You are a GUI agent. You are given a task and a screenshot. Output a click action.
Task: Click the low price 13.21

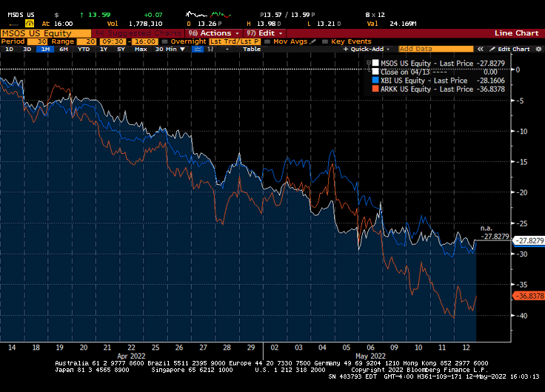tap(327, 24)
